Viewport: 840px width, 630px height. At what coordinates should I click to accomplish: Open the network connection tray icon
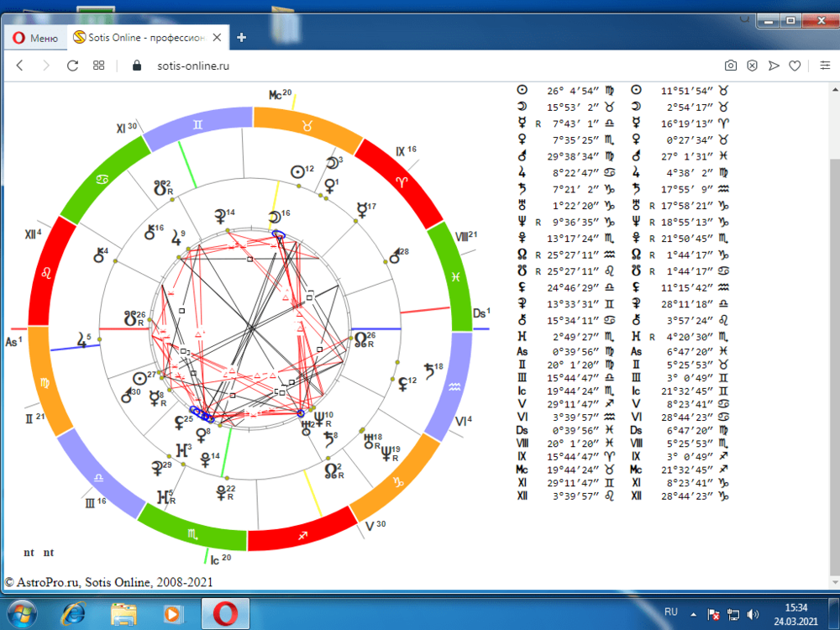tap(732, 615)
